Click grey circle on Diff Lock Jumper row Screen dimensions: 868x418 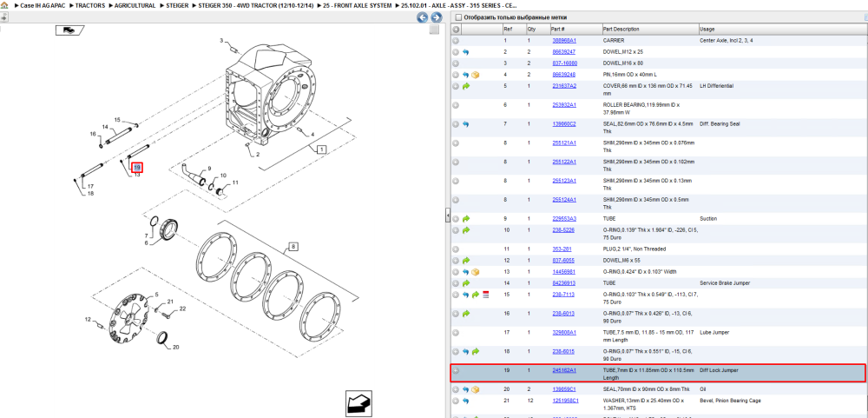456,370
